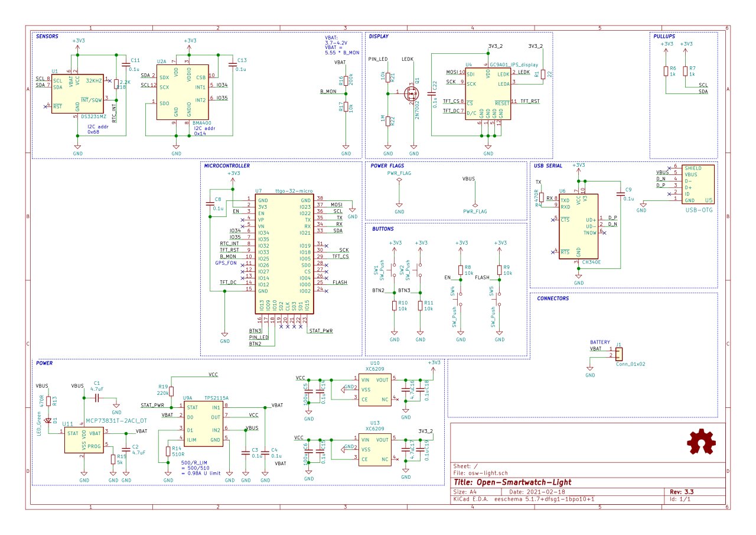Click the POWER FLAGS section label

pyautogui.click(x=387, y=166)
